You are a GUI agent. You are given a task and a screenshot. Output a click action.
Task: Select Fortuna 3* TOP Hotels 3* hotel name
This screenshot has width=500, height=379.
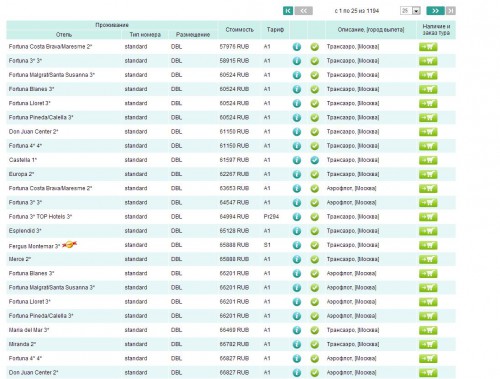coord(40,217)
